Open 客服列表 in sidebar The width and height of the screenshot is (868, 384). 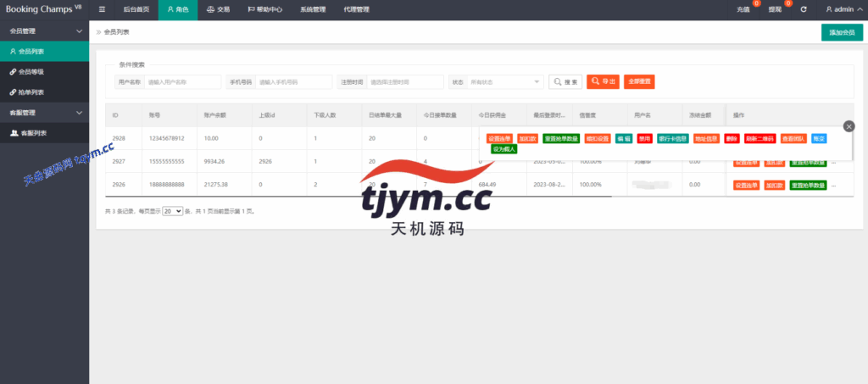(x=44, y=133)
